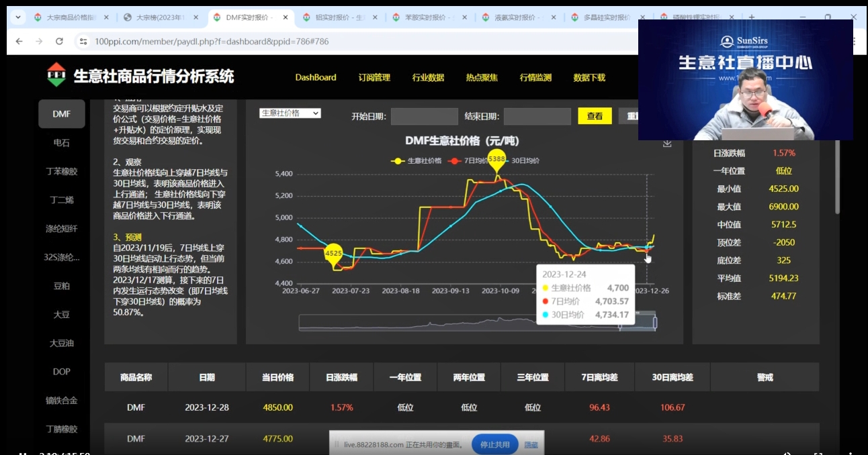Close the 苯胺实时报价 tab
Screen dimensions: 868x455
(464, 17)
